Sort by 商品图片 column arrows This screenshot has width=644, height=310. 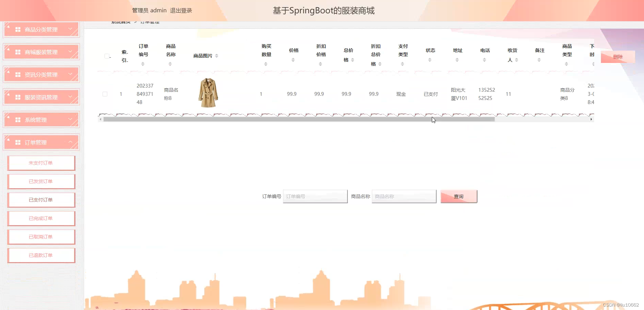(217, 56)
